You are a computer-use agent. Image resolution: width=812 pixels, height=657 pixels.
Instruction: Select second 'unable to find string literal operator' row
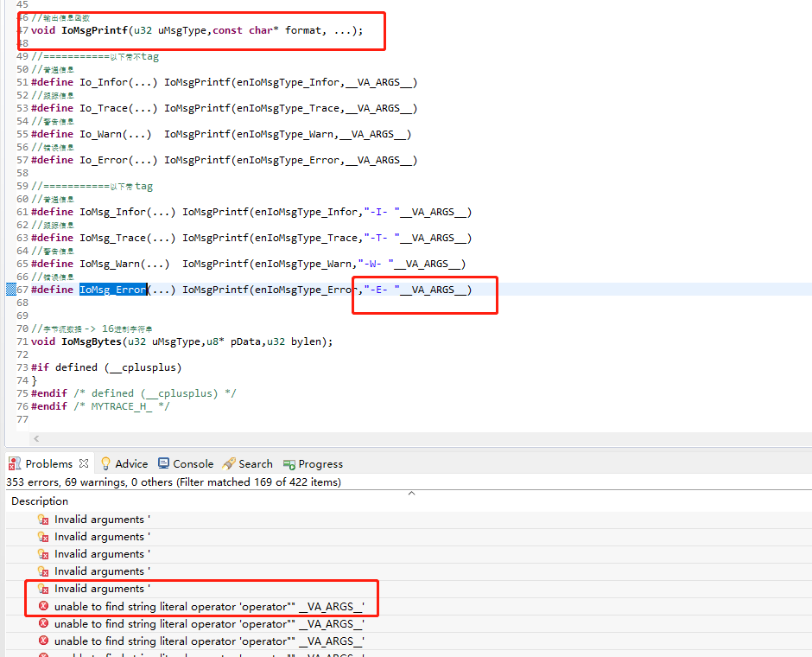pos(409,624)
